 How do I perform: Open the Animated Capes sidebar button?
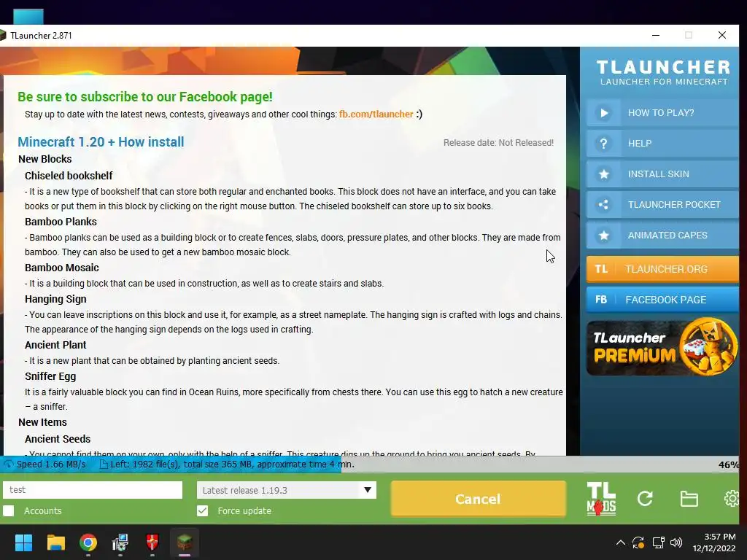point(662,236)
